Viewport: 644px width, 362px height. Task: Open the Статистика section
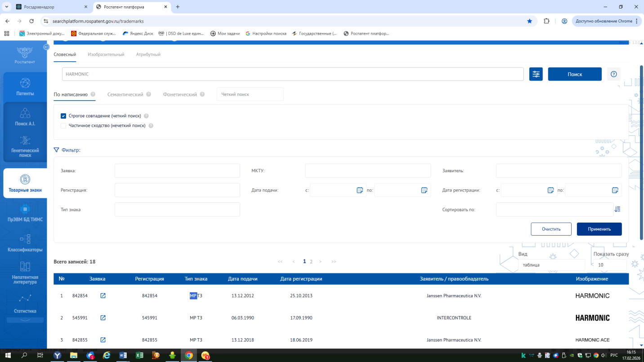25,304
